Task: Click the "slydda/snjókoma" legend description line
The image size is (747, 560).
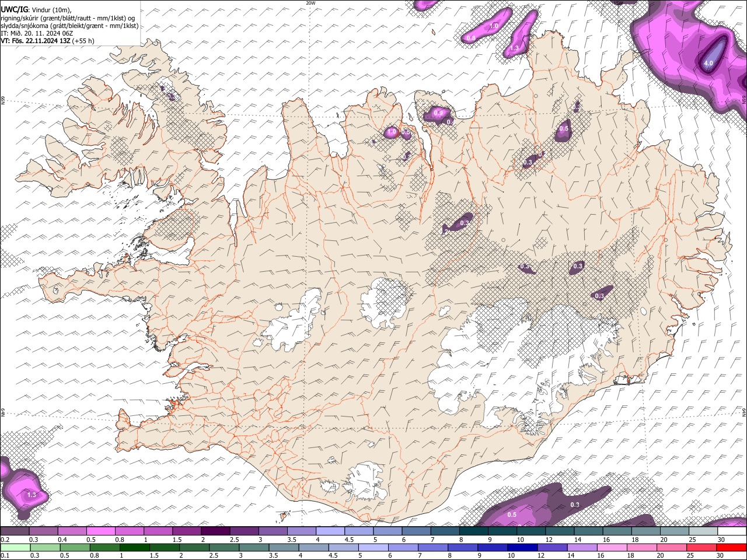Action: (69, 26)
